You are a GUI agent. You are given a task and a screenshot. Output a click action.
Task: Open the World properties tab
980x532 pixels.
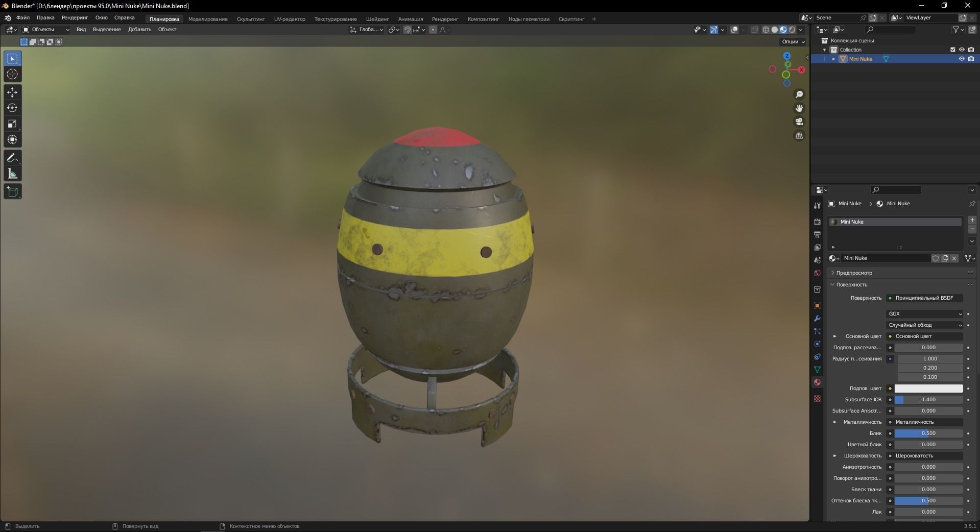pyautogui.click(x=817, y=273)
